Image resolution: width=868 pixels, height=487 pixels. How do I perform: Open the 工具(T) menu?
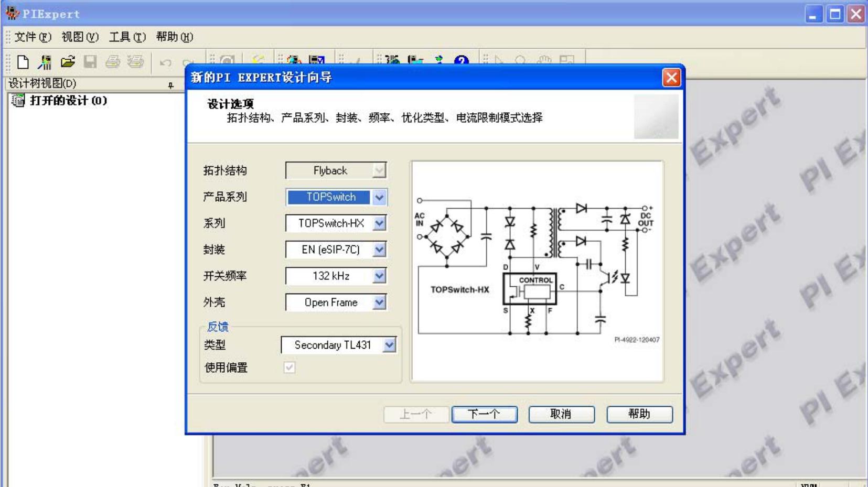127,37
